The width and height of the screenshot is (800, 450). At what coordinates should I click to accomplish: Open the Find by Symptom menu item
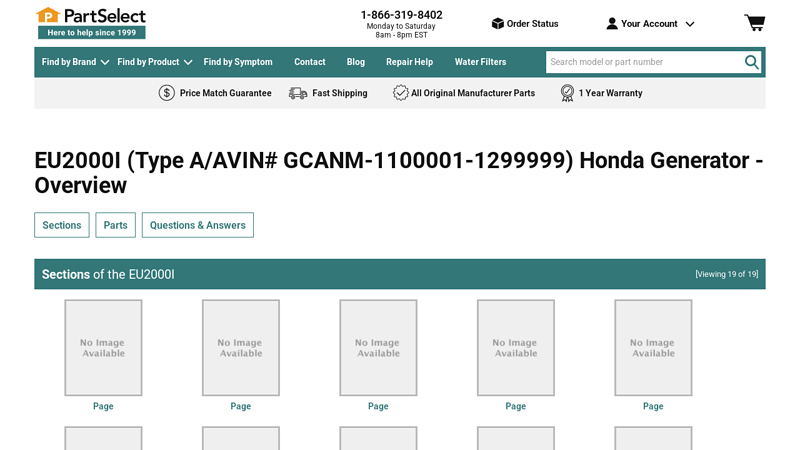point(238,62)
